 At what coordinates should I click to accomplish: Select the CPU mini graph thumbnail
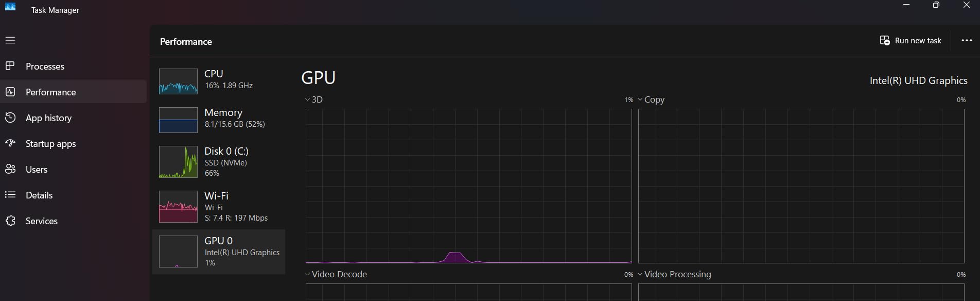coord(178,81)
